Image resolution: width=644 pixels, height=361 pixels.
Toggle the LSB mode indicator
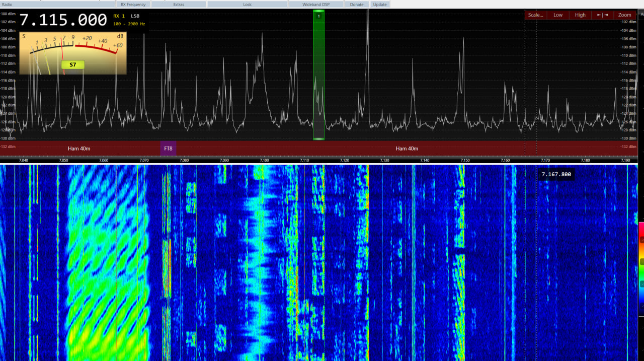click(x=135, y=16)
